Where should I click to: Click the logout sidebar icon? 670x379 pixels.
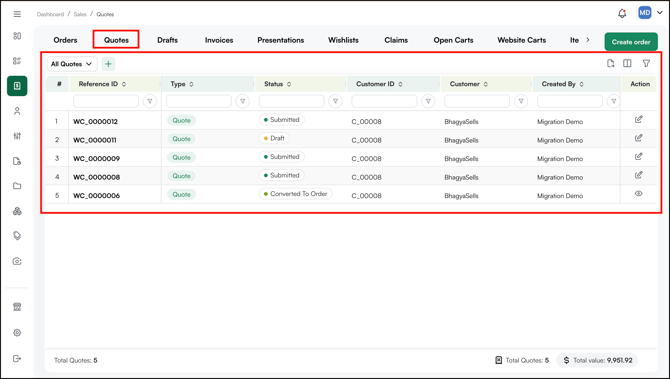17,358
